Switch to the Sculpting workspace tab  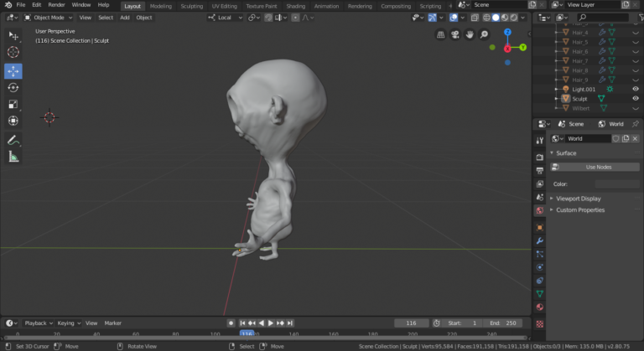coord(191,5)
